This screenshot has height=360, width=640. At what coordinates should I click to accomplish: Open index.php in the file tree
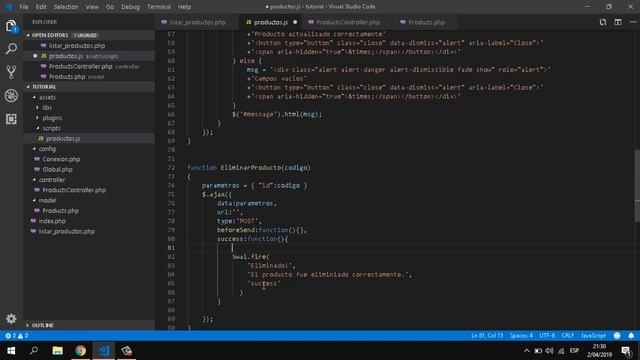[x=52, y=221]
